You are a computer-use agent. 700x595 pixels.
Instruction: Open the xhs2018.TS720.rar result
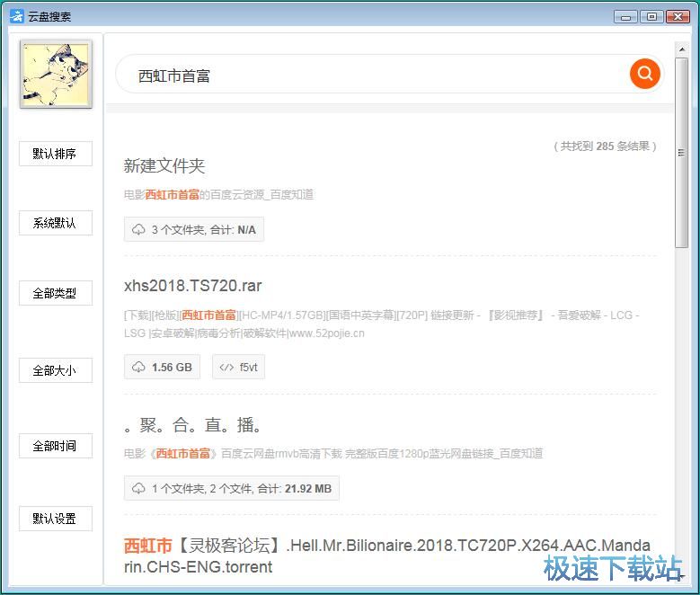(x=193, y=286)
